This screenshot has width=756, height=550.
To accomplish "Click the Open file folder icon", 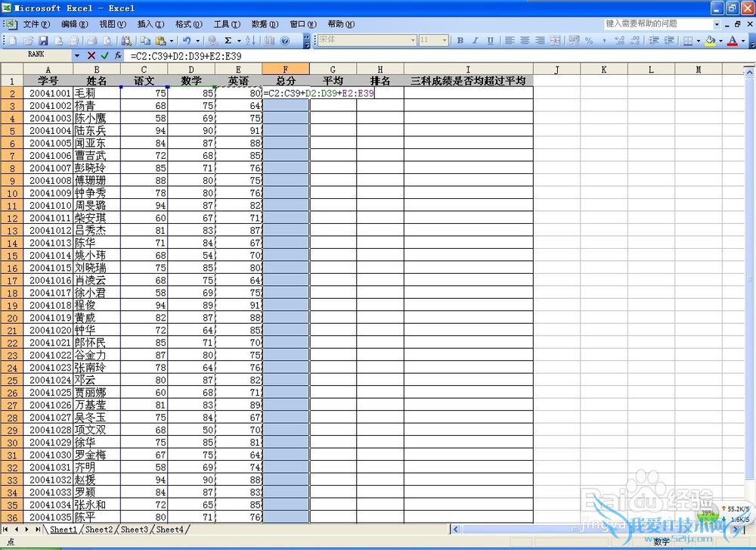I will click(x=28, y=41).
